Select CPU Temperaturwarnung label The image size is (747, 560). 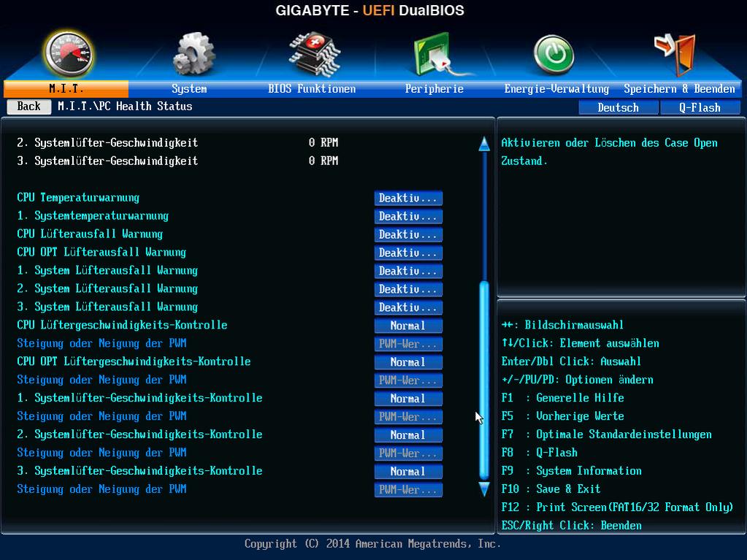click(x=78, y=198)
